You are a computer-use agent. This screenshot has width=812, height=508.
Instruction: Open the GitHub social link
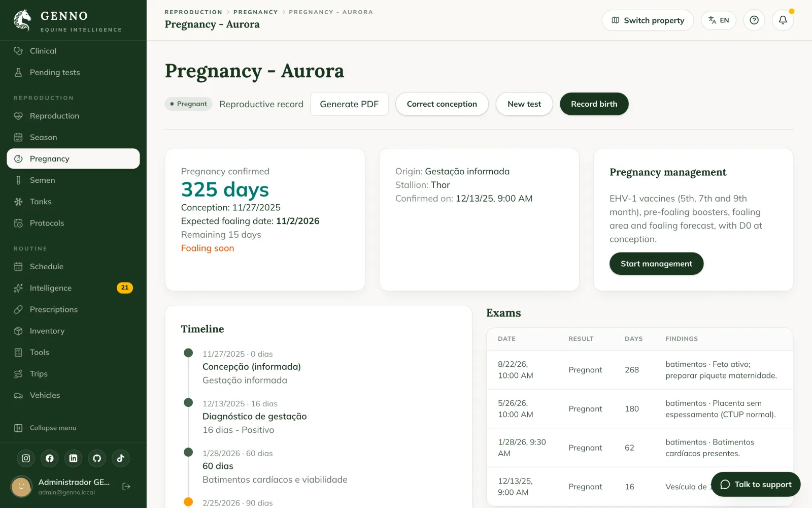pos(97,458)
